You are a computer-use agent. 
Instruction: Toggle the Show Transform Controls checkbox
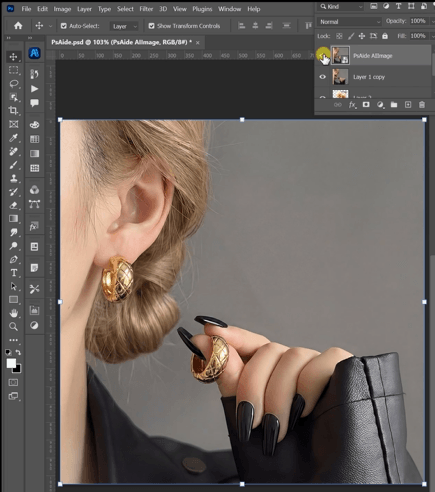(151, 26)
